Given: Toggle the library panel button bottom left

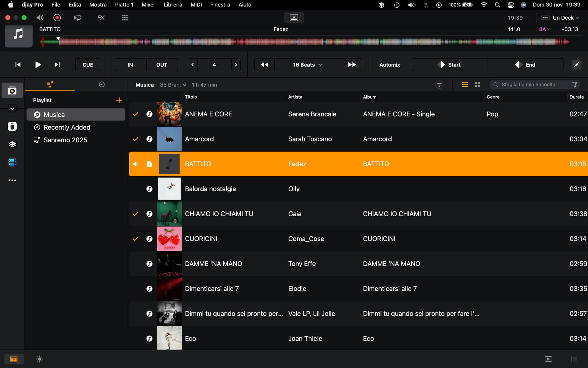Looking at the screenshot, I should (14, 359).
